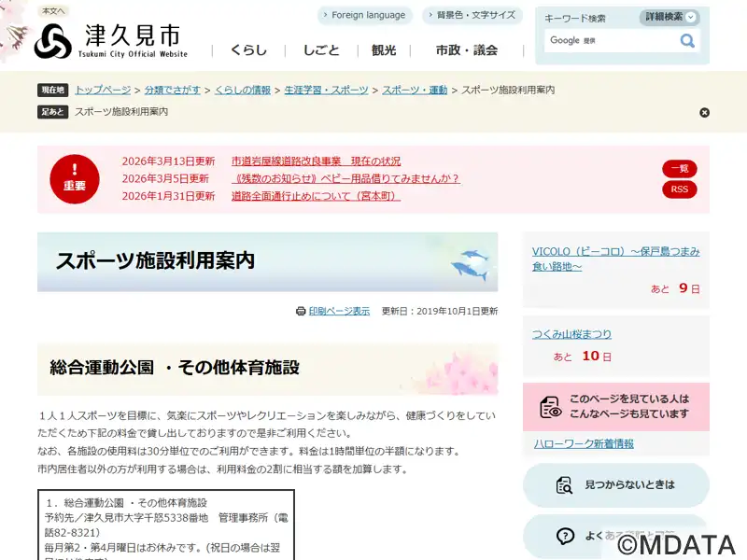Open つくみ山桜まつり event link
Image resolution: width=747 pixels, height=560 pixels.
point(571,334)
